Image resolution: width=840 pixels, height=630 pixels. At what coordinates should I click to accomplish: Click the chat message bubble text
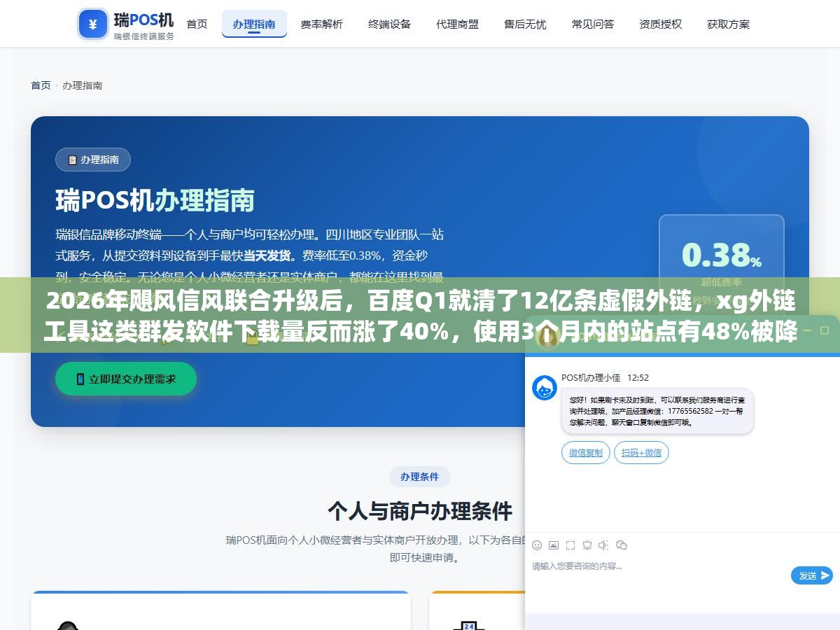click(x=657, y=413)
